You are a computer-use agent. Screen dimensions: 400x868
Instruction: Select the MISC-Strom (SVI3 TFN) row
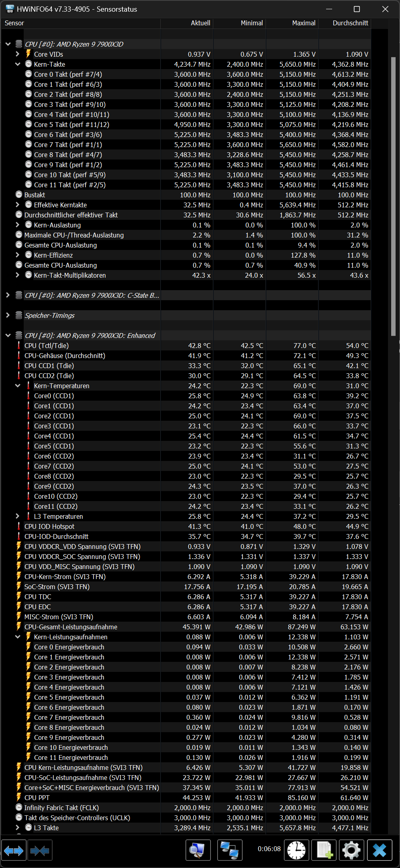pos(186,616)
